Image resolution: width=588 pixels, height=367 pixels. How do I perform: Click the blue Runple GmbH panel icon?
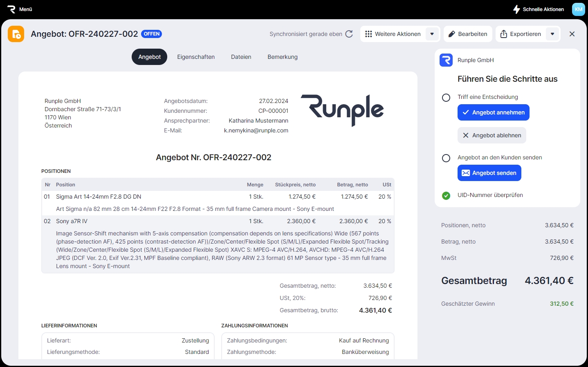[x=446, y=60]
